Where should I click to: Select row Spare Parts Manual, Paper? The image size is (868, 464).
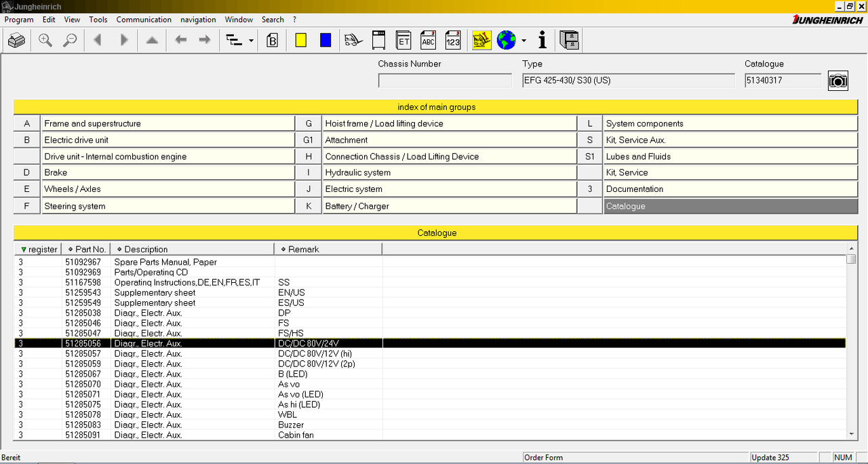coord(430,262)
